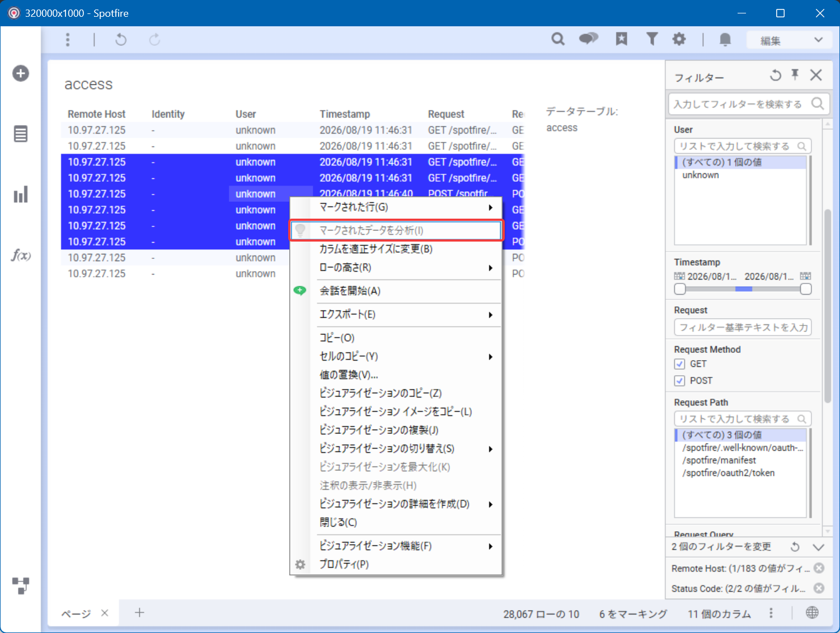Choose ビジュアライゼーションのコピー(Z) menu item
This screenshot has height=633, width=840.
click(x=395, y=393)
